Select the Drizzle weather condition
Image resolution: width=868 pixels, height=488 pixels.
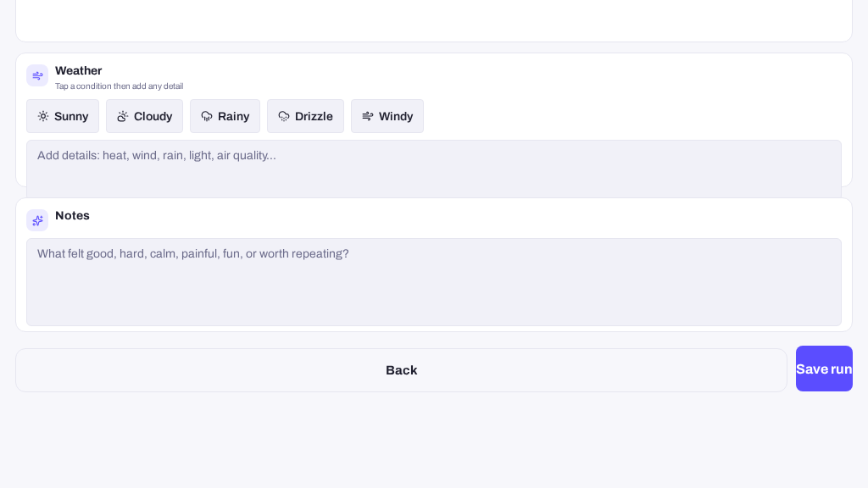[x=305, y=116]
